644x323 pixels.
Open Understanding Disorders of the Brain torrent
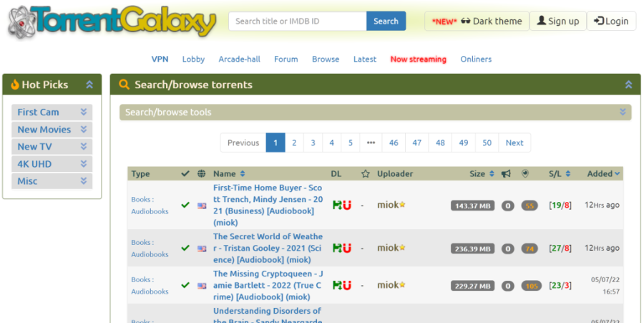click(268, 316)
